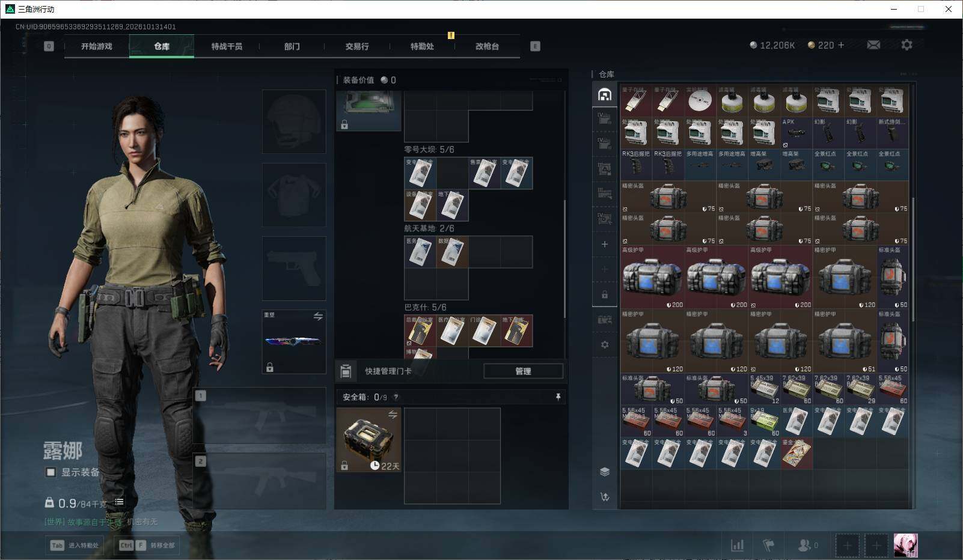Add currency with the plus next to 220
Viewport: 963px width, 560px height.
(x=841, y=45)
